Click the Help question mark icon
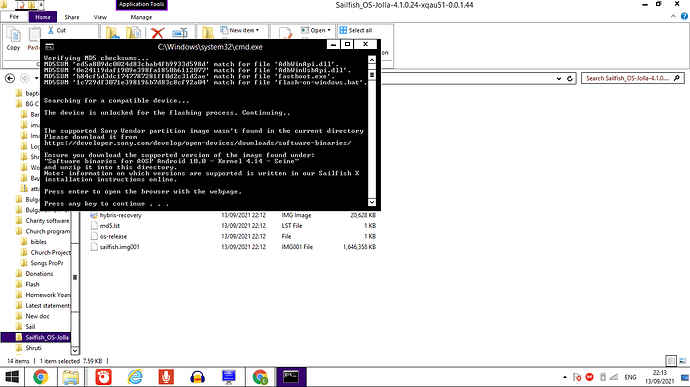This screenshot has height=387, width=690. coord(684,16)
